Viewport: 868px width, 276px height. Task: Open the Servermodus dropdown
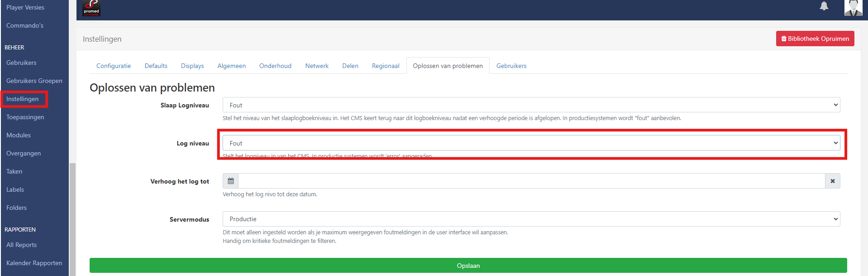pyautogui.click(x=531, y=219)
